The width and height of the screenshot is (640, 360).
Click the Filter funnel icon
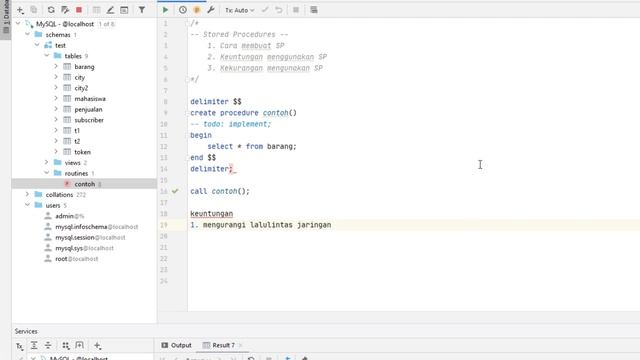coord(142,10)
